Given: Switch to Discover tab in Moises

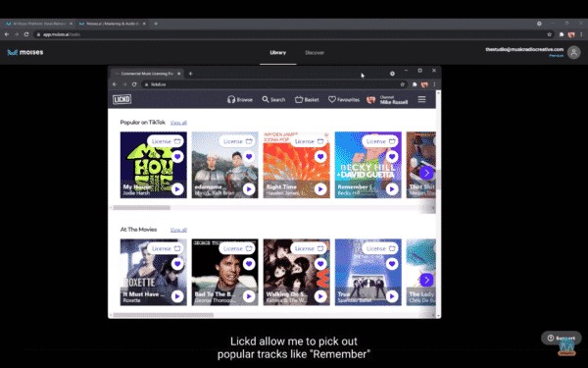Looking at the screenshot, I should [315, 53].
